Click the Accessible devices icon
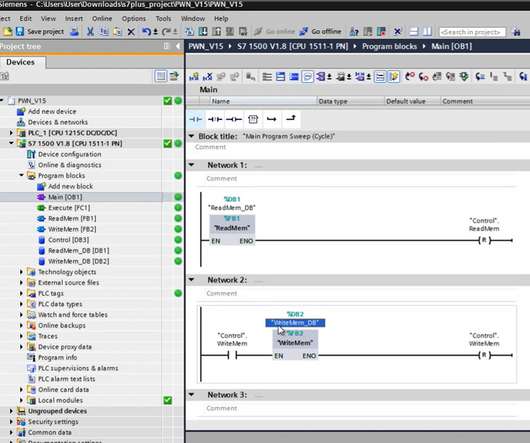530x443 pixels. coord(354,32)
